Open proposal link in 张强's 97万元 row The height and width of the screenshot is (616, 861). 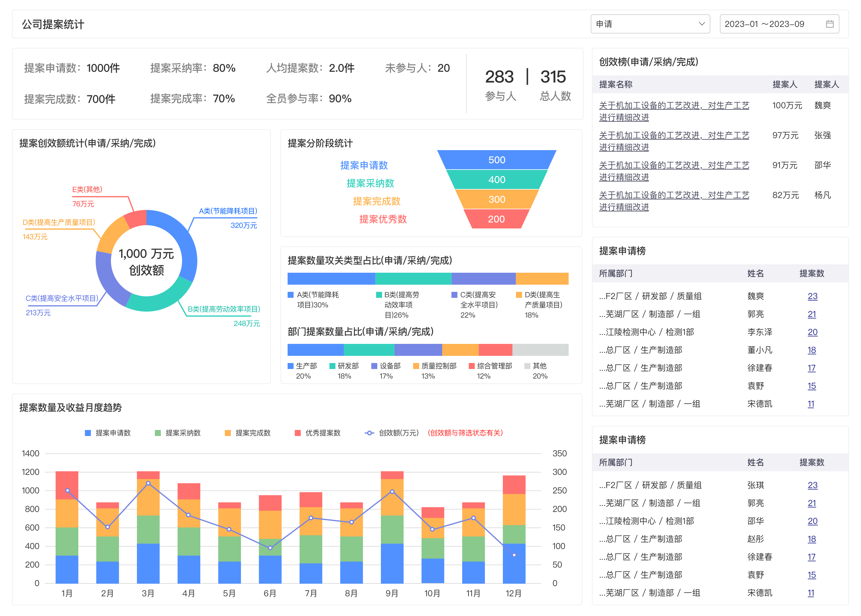pos(674,141)
